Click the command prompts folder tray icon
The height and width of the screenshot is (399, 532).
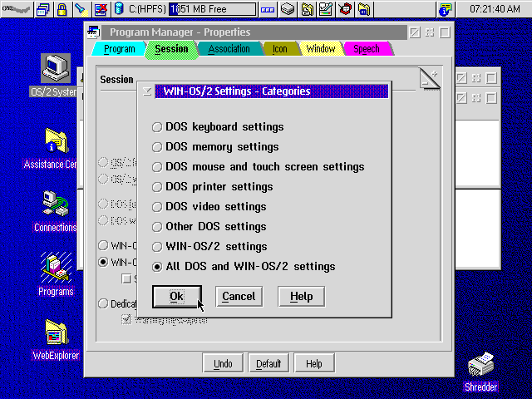[x=364, y=9]
